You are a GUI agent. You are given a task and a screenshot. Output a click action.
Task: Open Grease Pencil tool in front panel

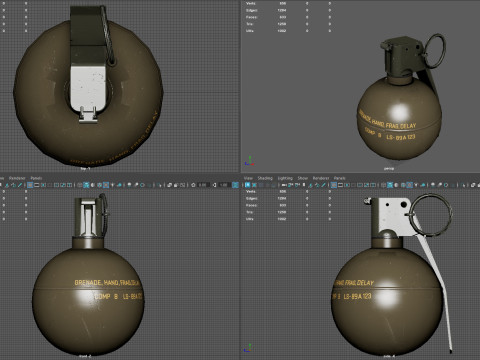click(x=20, y=185)
